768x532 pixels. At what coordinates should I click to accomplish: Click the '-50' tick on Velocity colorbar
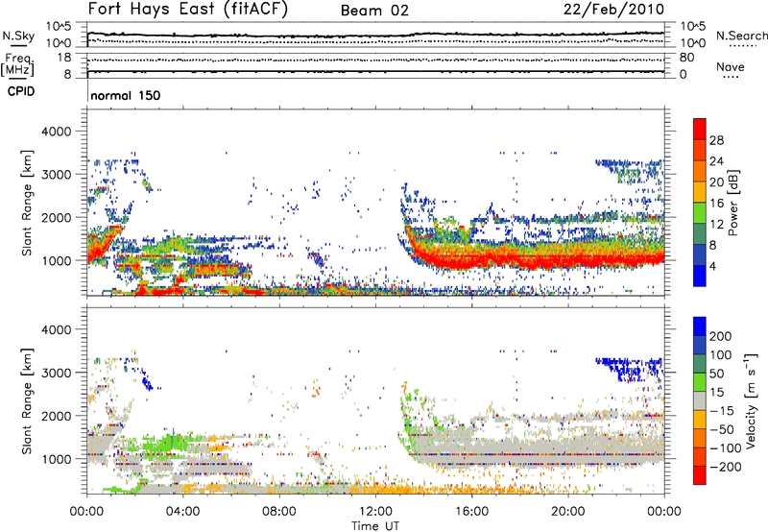(724, 429)
